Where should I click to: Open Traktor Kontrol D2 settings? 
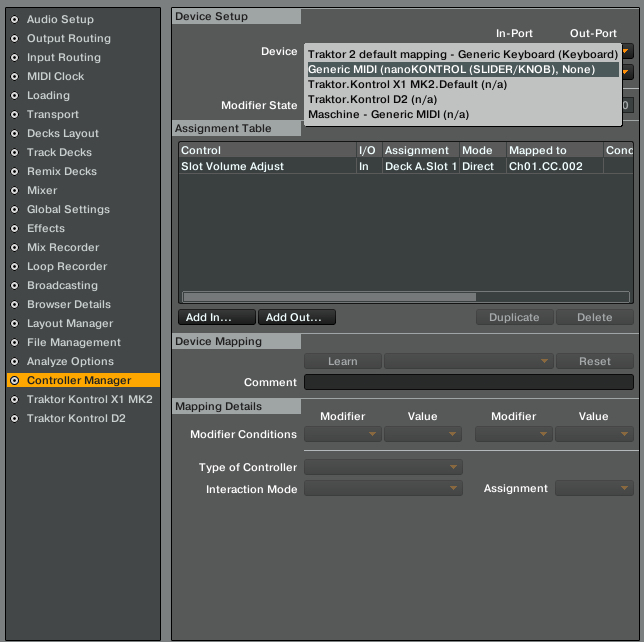[76, 418]
